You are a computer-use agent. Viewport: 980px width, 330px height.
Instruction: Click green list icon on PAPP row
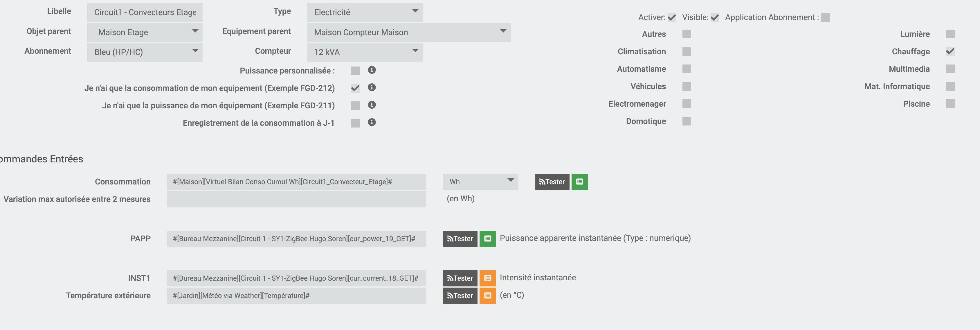tap(487, 239)
